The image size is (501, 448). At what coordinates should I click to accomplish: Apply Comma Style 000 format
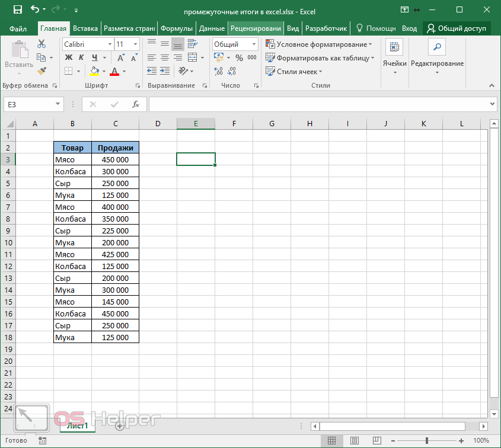252,57
